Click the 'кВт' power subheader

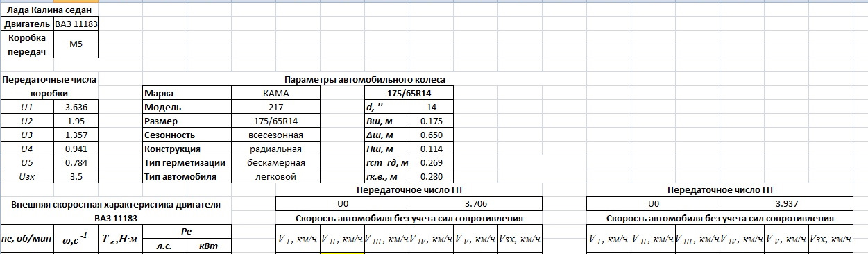(x=208, y=246)
